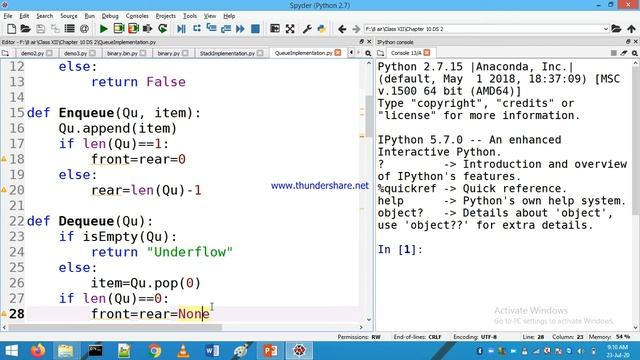Click the editor vertical scrollbar thumb
This screenshot has height=360, width=640.
369,116
